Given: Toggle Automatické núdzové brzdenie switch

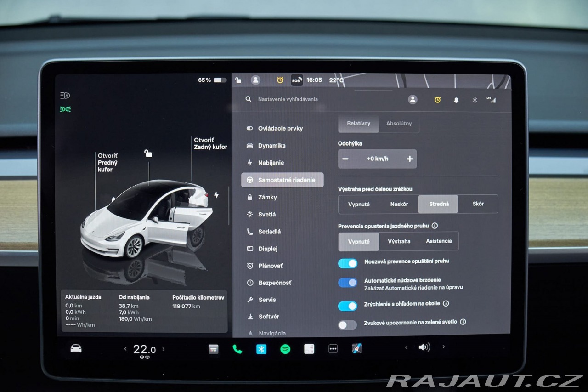Looking at the screenshot, I should click(348, 283).
